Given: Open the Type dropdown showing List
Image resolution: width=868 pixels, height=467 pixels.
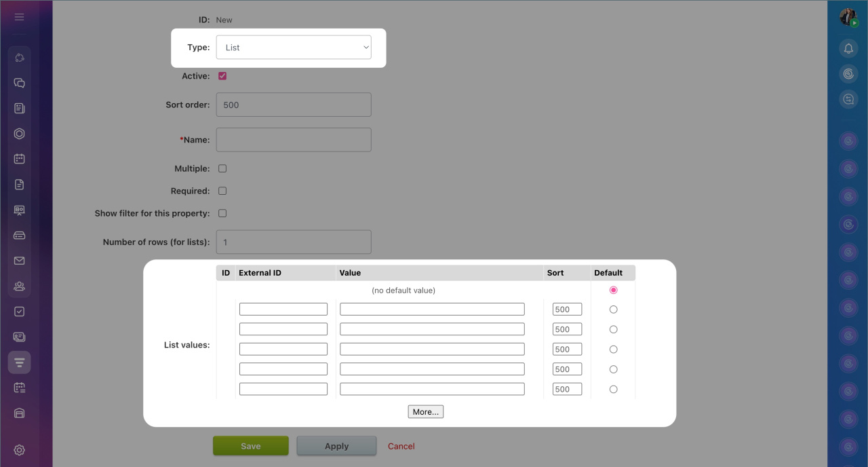Looking at the screenshot, I should [x=293, y=48].
